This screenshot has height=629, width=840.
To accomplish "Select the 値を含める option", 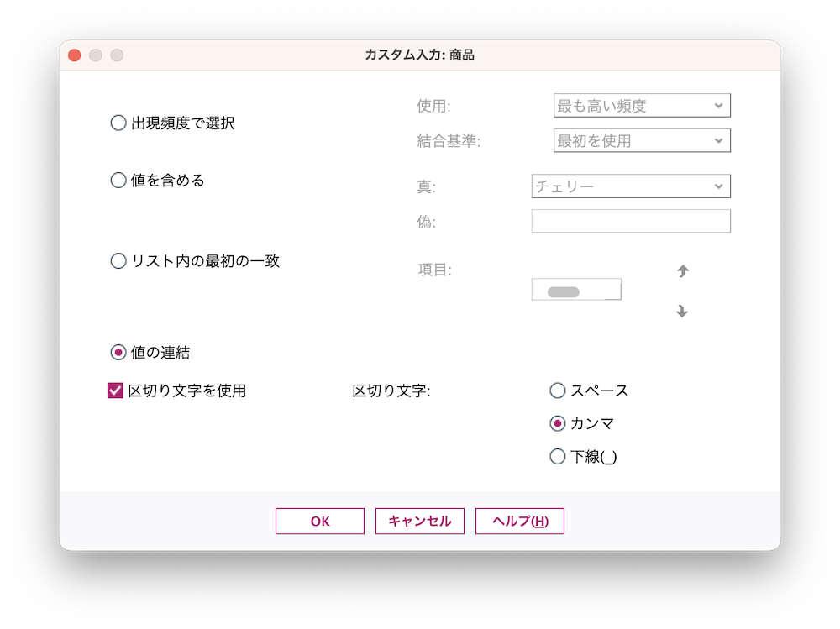I will 117,179.
